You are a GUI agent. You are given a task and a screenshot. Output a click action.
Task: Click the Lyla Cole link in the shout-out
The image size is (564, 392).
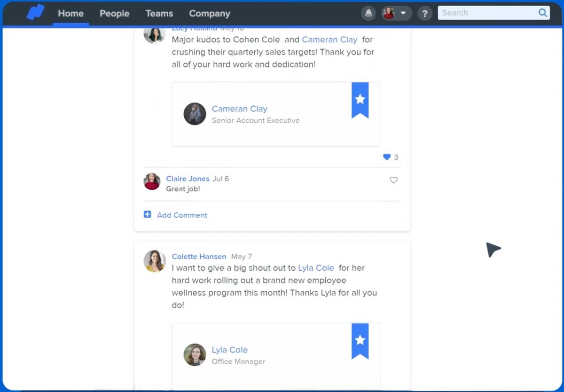(316, 267)
